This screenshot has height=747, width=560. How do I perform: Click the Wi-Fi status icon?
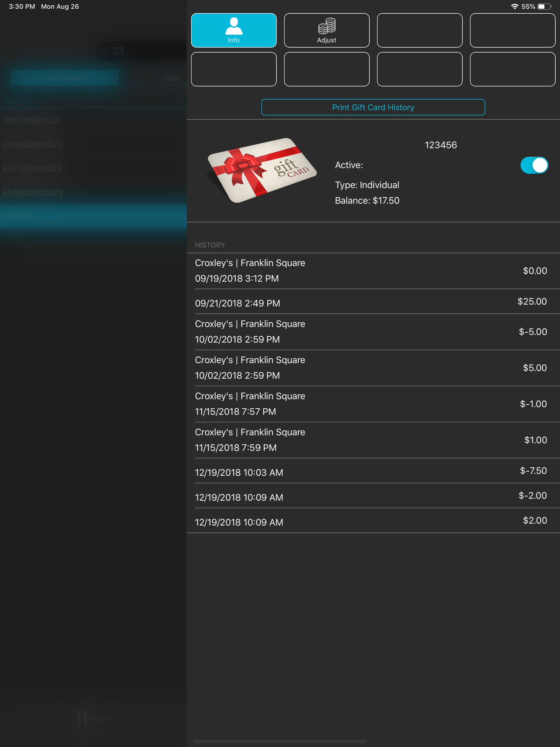pos(515,6)
